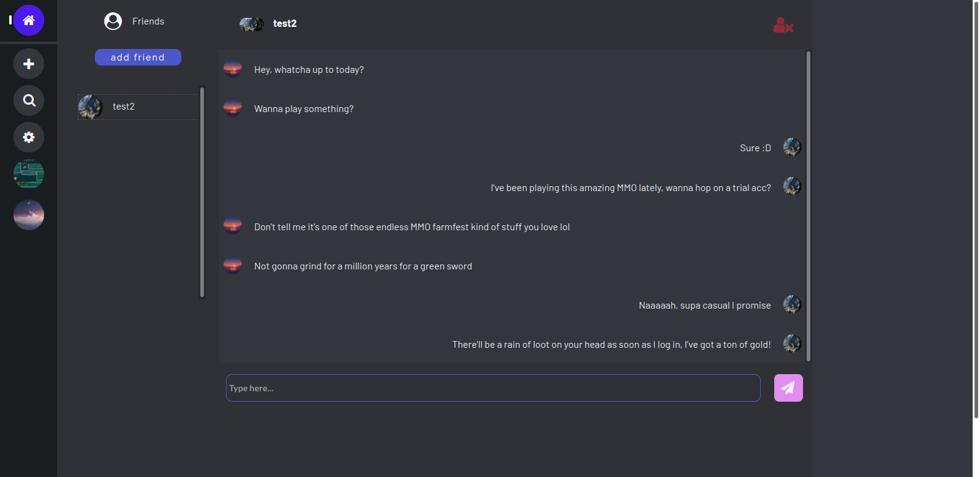Click the Friends person icon

coord(113,21)
